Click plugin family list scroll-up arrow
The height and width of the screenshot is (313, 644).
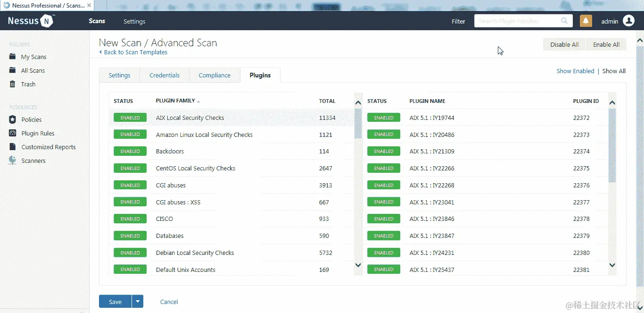[x=358, y=102]
